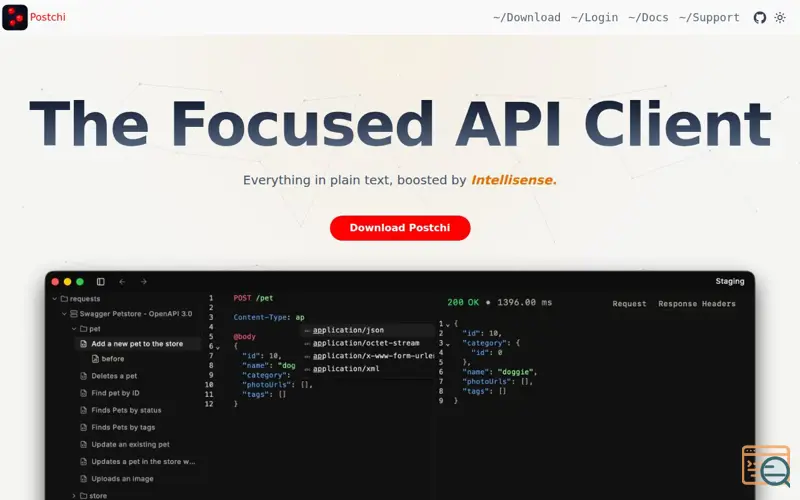This screenshot has height=500, width=800.
Task: Open the 'before' script item
Action: pyautogui.click(x=113, y=359)
